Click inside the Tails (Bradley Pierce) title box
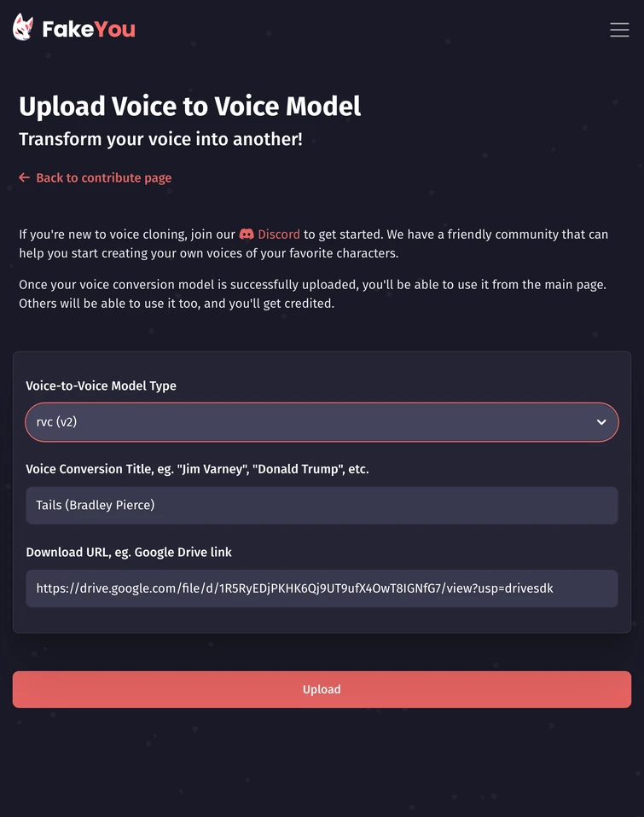644x817 pixels. 322,505
